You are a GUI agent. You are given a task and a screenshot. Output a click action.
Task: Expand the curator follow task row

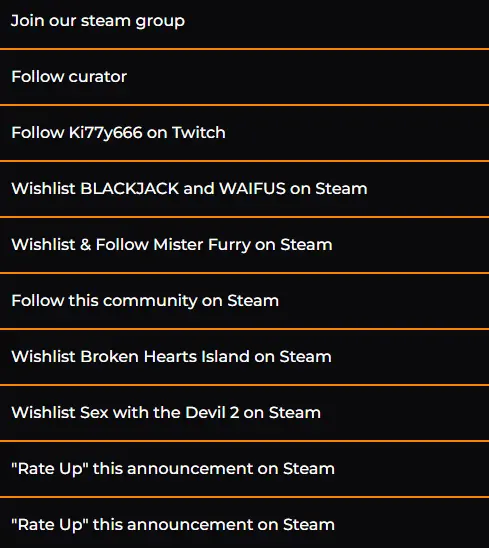(244, 77)
